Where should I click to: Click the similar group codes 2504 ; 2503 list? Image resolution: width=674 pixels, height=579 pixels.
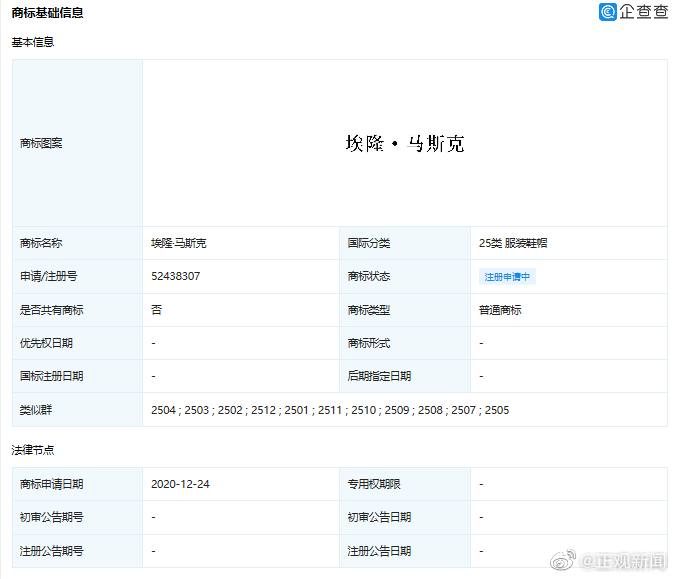330,410
